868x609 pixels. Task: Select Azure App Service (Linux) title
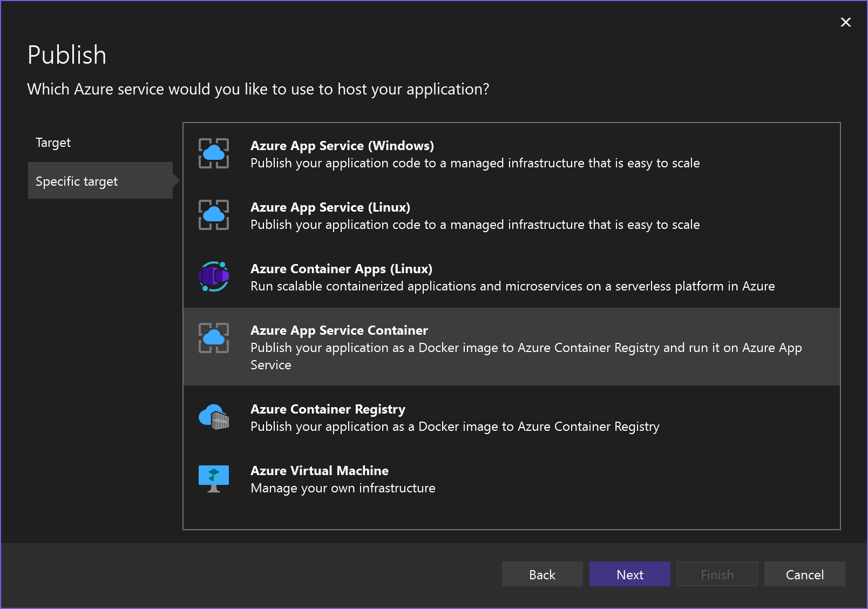click(x=330, y=207)
